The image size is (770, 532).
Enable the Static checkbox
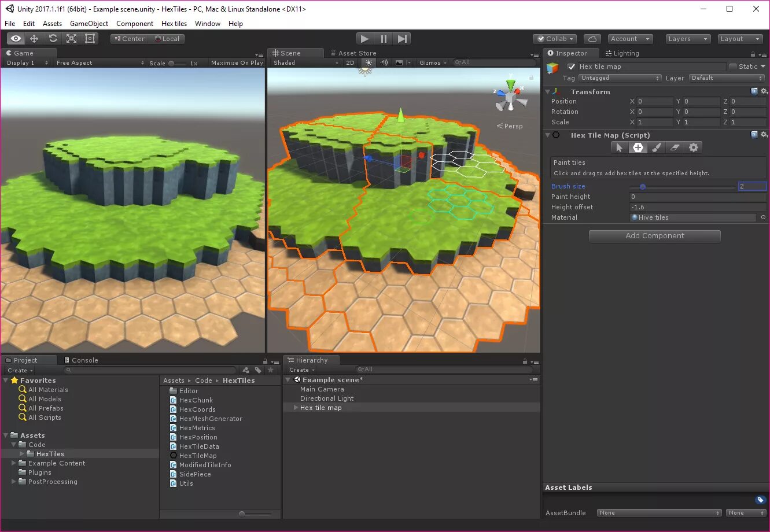(733, 66)
